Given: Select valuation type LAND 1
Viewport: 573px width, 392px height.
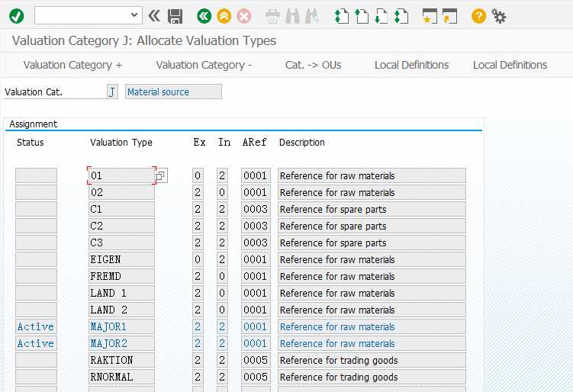Looking at the screenshot, I should [121, 294].
